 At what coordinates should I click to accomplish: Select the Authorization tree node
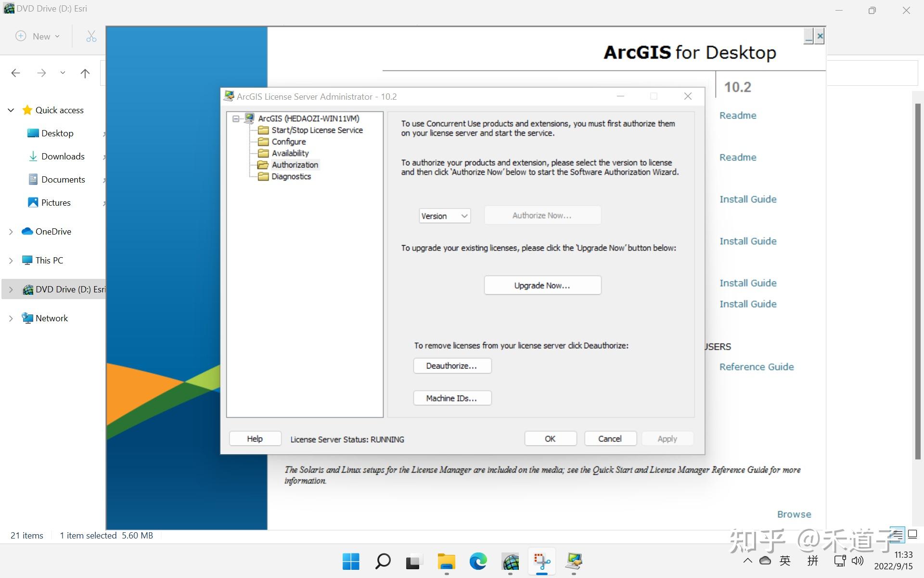(x=288, y=165)
